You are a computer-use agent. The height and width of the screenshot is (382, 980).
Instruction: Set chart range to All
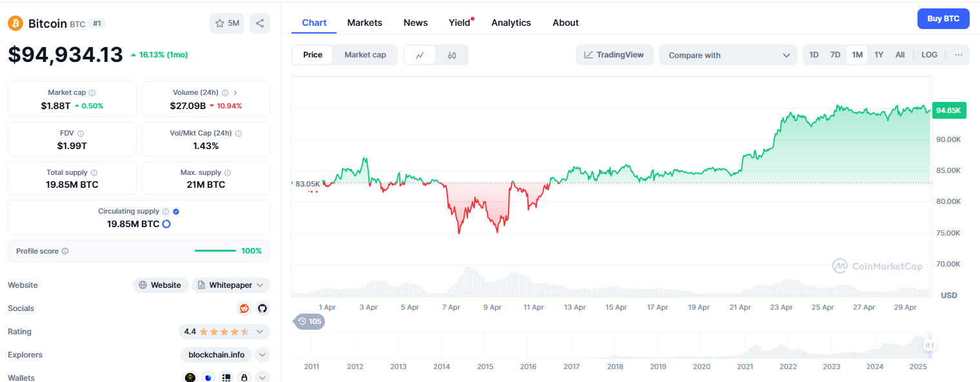(x=900, y=55)
